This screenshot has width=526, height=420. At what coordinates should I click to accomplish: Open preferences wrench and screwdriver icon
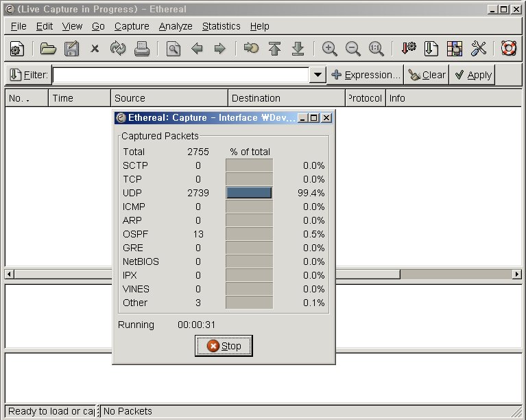(479, 49)
